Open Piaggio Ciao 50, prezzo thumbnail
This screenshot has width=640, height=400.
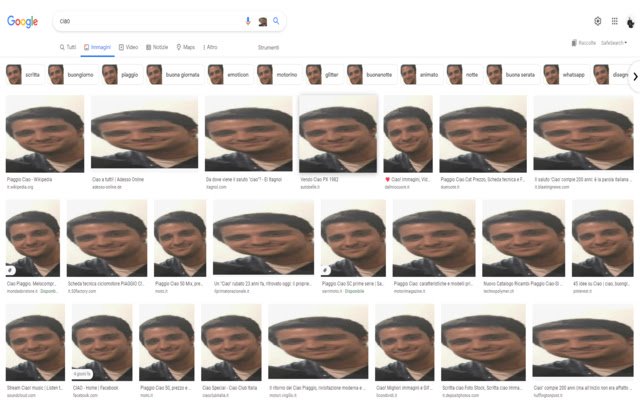tap(167, 342)
